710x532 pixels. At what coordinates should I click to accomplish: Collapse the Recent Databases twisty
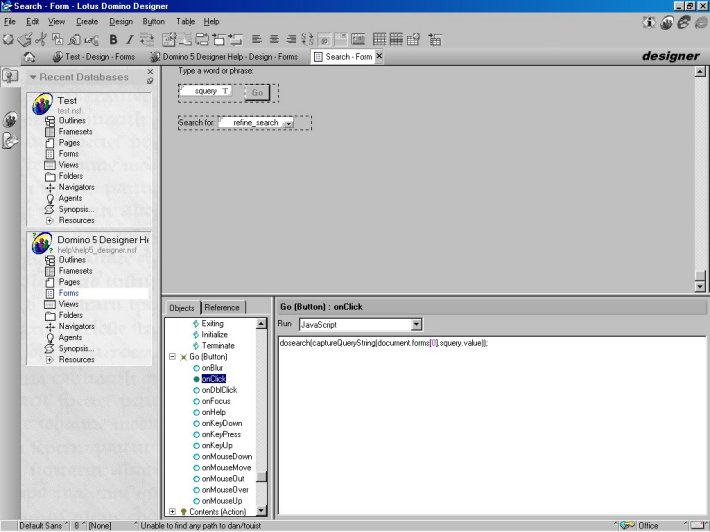[33, 77]
